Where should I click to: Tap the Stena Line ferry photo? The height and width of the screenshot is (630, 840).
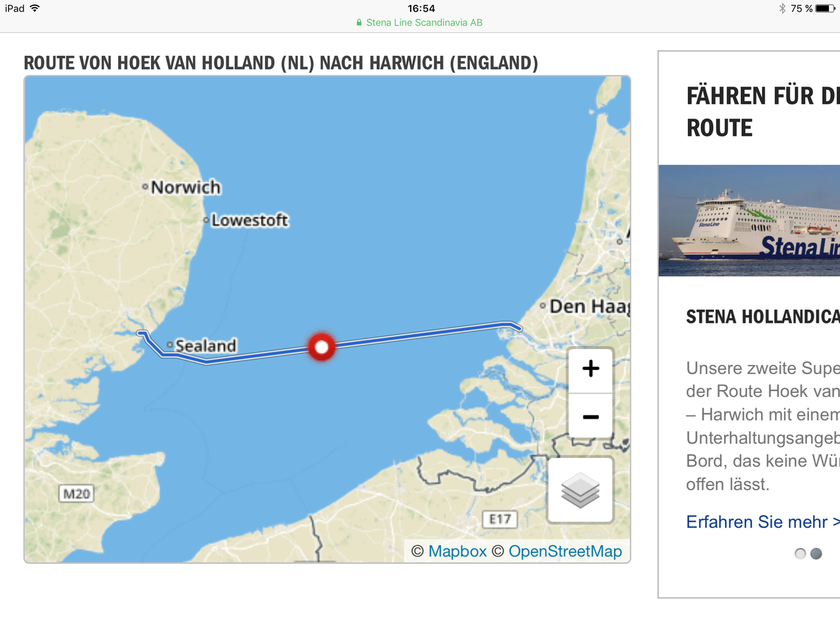coord(749,220)
